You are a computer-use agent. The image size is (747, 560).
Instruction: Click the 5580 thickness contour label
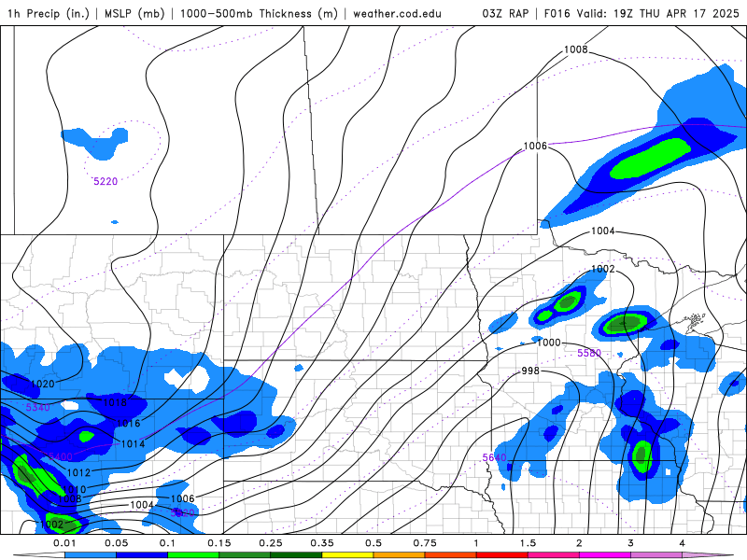589,353
